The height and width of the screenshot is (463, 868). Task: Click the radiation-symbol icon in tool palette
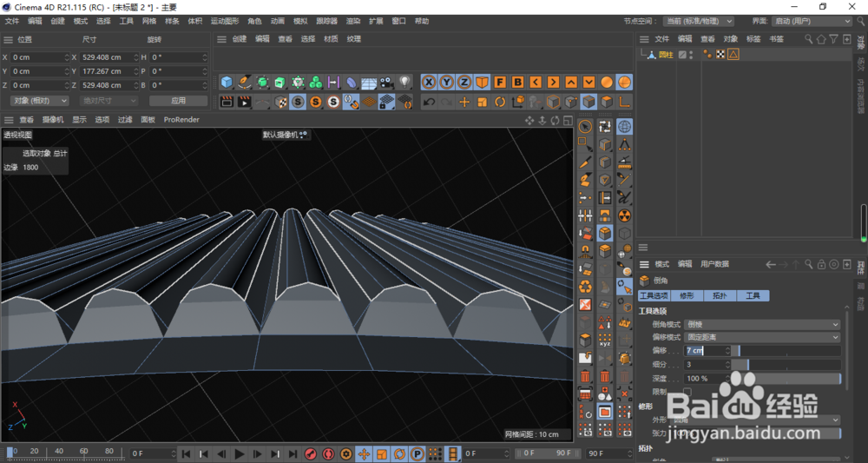pos(624,215)
